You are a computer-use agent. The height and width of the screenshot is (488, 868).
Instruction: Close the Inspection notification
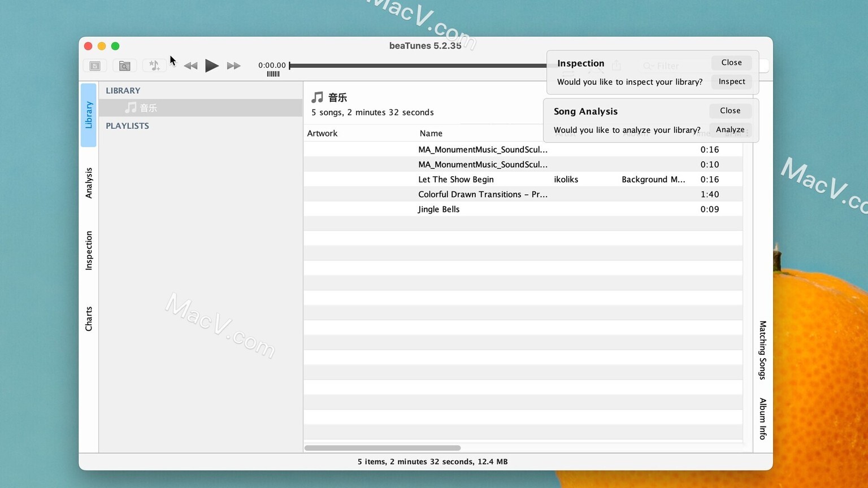pos(731,62)
